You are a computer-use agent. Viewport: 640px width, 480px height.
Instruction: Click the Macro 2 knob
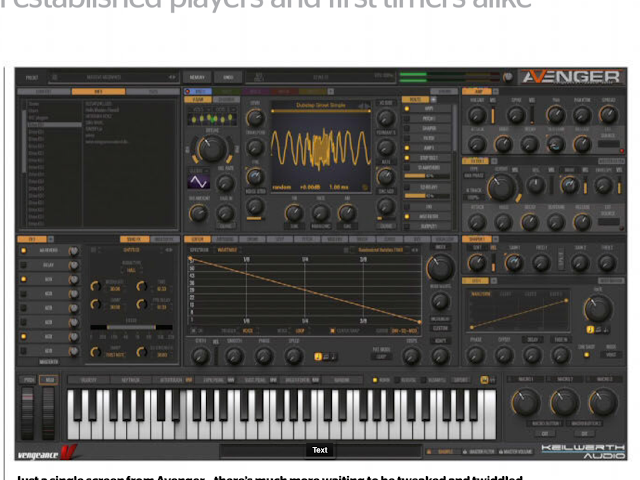tap(564, 402)
